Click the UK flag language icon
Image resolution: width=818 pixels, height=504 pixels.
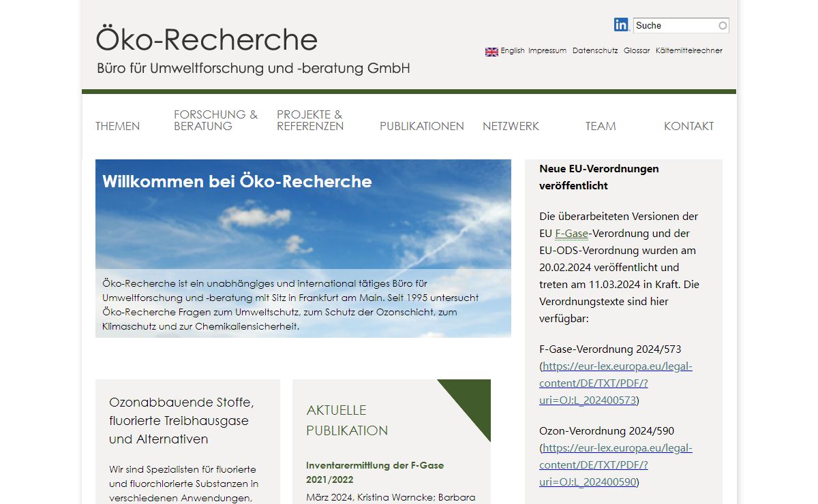pyautogui.click(x=491, y=52)
